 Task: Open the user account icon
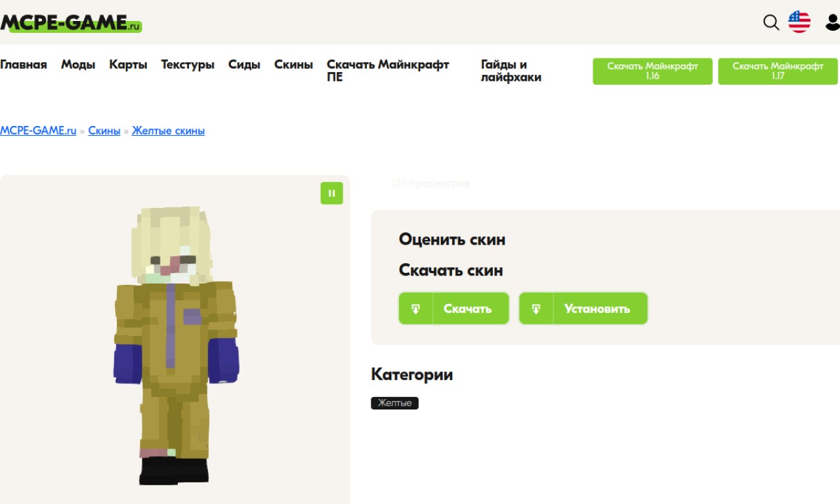(832, 22)
